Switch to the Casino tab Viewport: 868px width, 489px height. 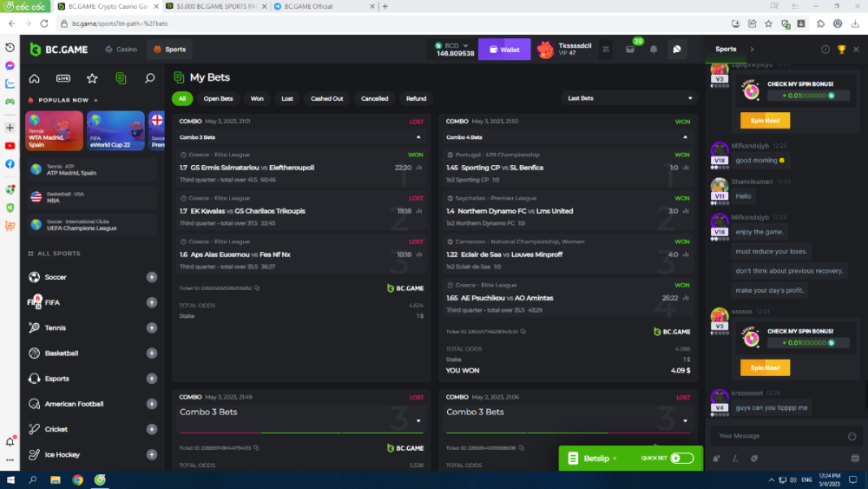point(122,50)
